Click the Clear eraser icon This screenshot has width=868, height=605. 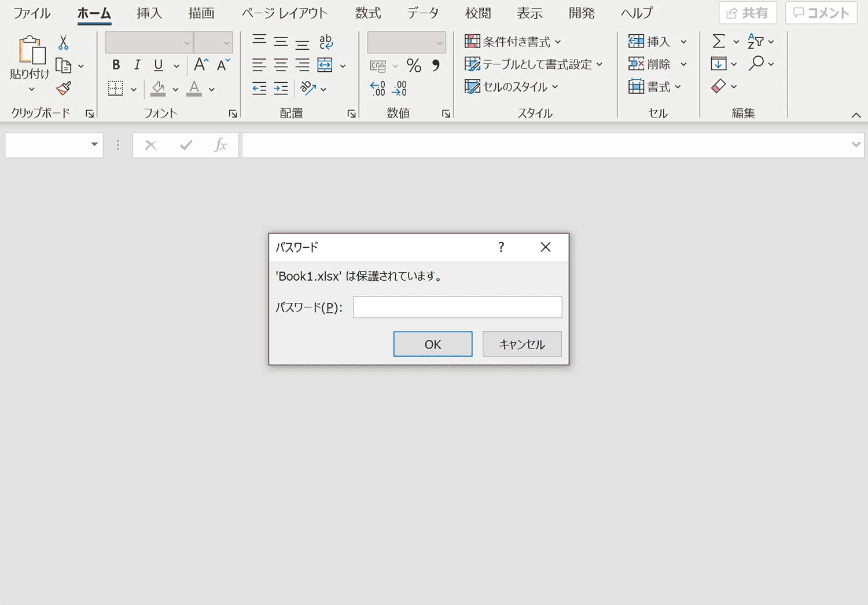pyautogui.click(x=719, y=86)
